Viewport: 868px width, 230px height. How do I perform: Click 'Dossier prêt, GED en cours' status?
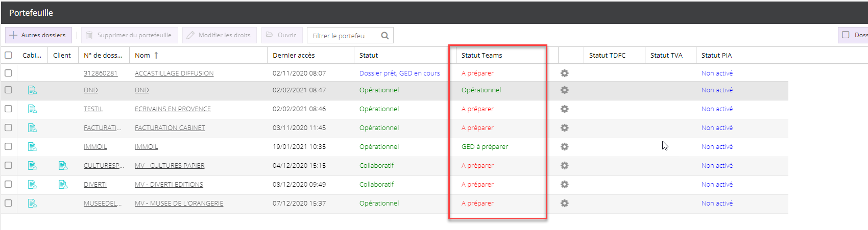399,73
